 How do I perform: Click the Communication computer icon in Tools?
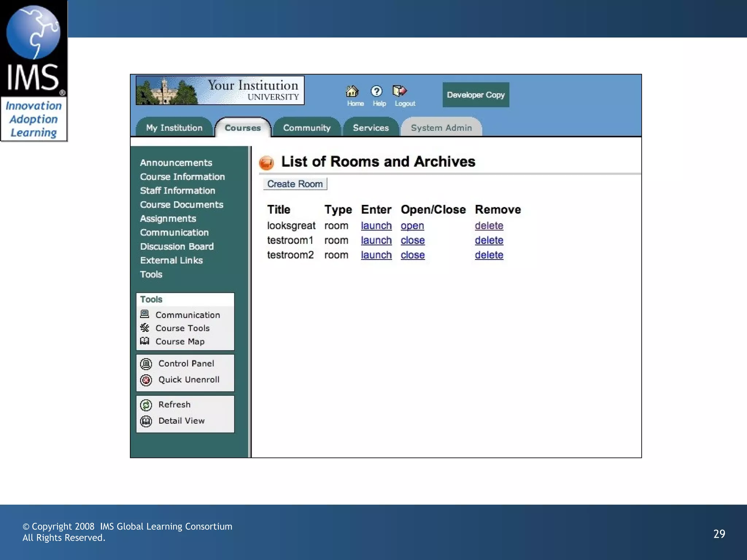[145, 314]
